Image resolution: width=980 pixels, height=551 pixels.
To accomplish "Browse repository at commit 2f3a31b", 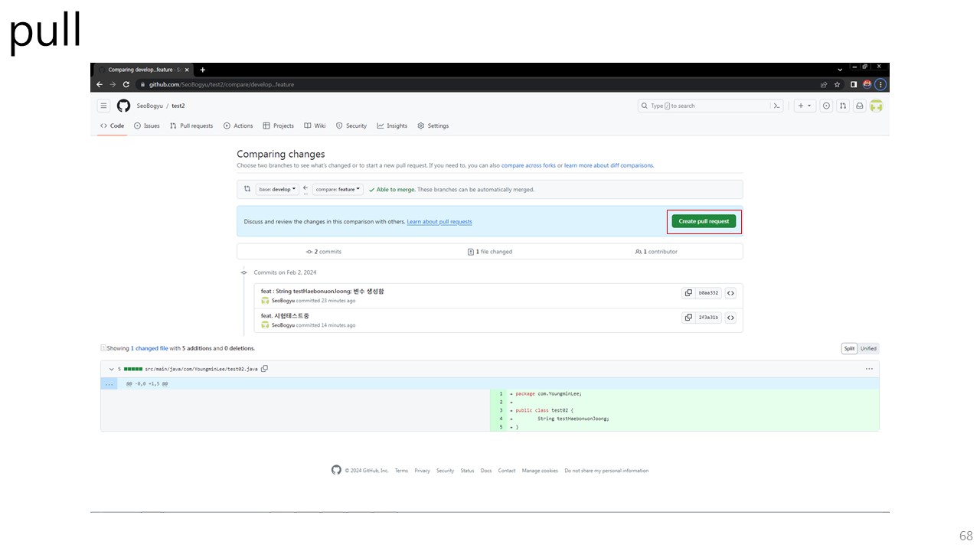I will click(x=730, y=318).
